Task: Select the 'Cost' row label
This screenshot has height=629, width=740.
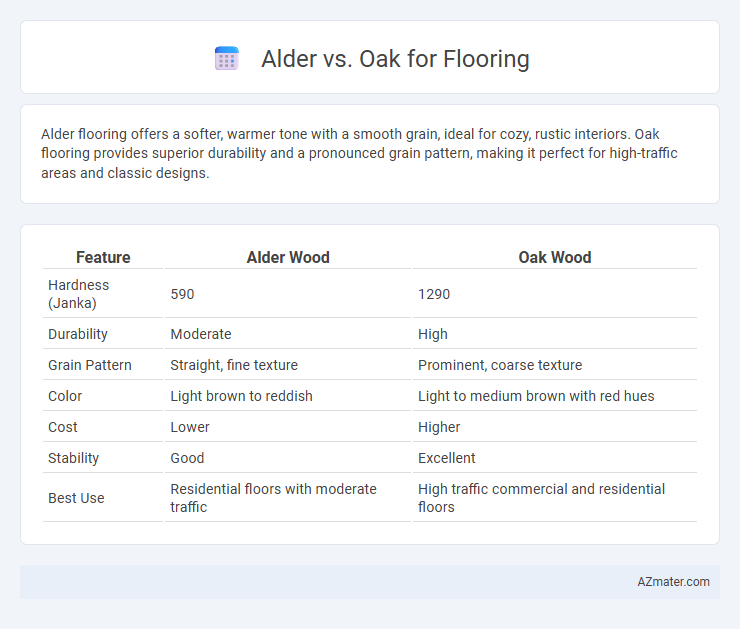Action: click(x=62, y=427)
